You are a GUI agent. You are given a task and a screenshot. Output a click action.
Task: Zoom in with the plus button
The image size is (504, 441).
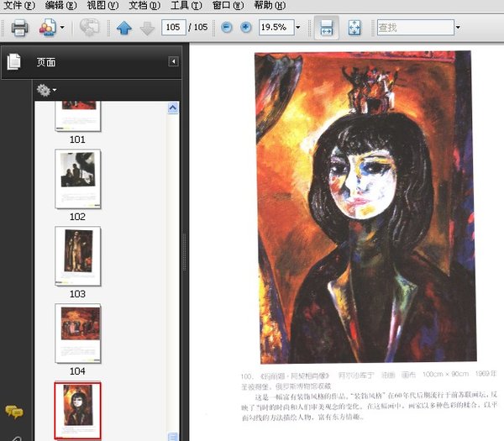246,28
